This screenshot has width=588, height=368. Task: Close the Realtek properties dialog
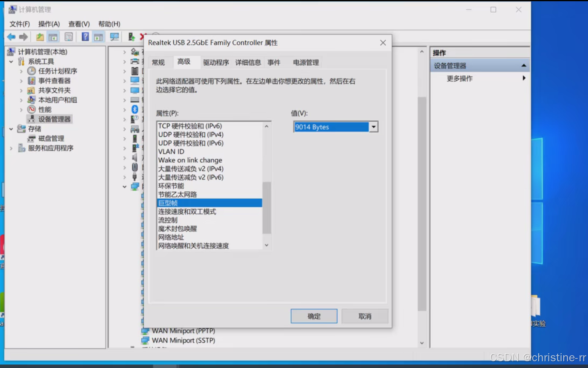pos(383,43)
